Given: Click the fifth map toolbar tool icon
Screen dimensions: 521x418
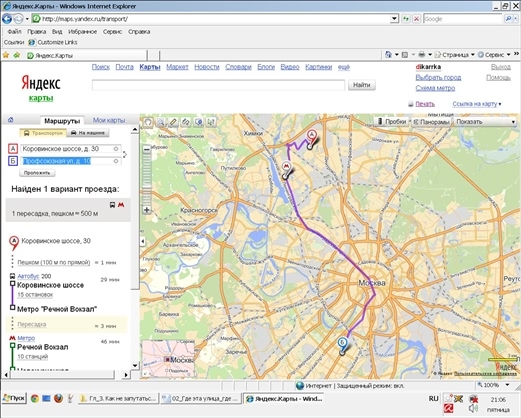Looking at the screenshot, I should [x=198, y=122].
